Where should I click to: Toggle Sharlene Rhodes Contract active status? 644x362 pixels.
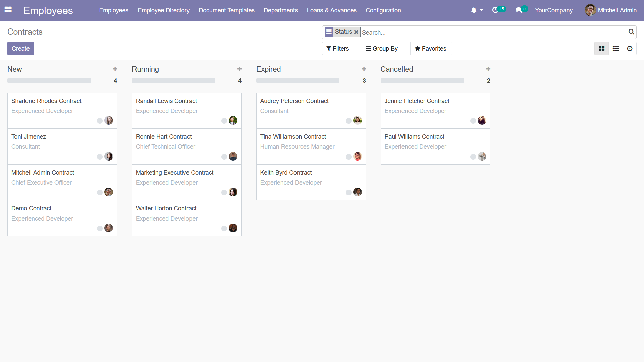(99, 120)
